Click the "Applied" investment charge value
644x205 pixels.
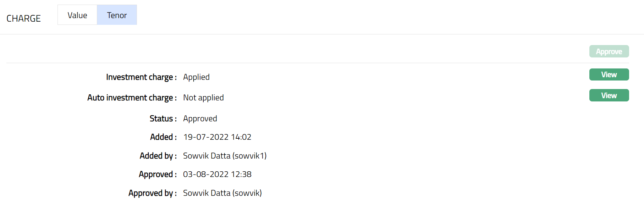point(196,77)
